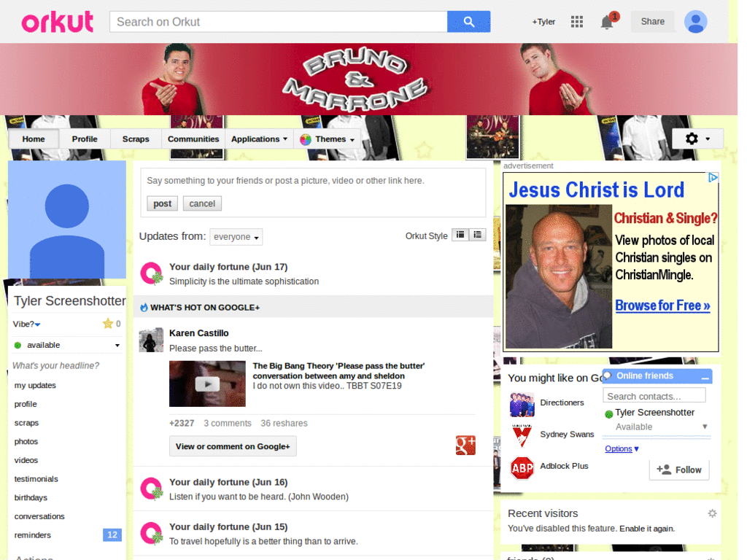This screenshot has height=560, width=747.
Task: Open the Sydney Swans page icon
Action: click(522, 435)
